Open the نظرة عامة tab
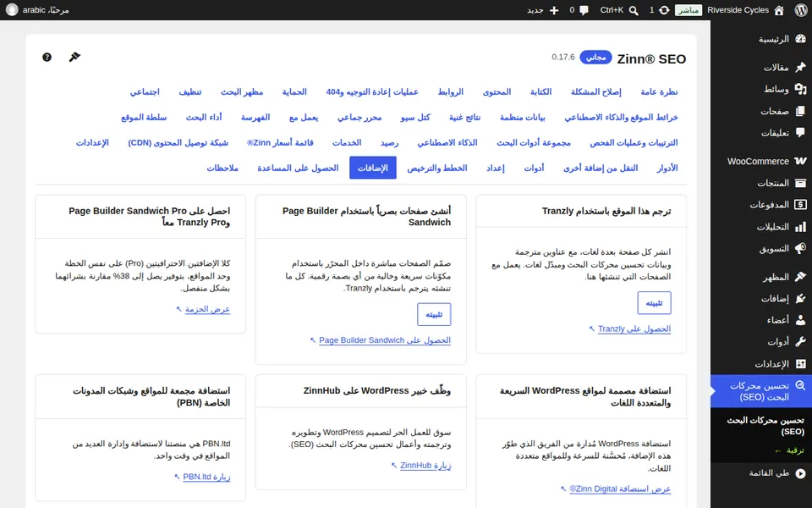Screen dimensions: 812x508 click(659, 91)
